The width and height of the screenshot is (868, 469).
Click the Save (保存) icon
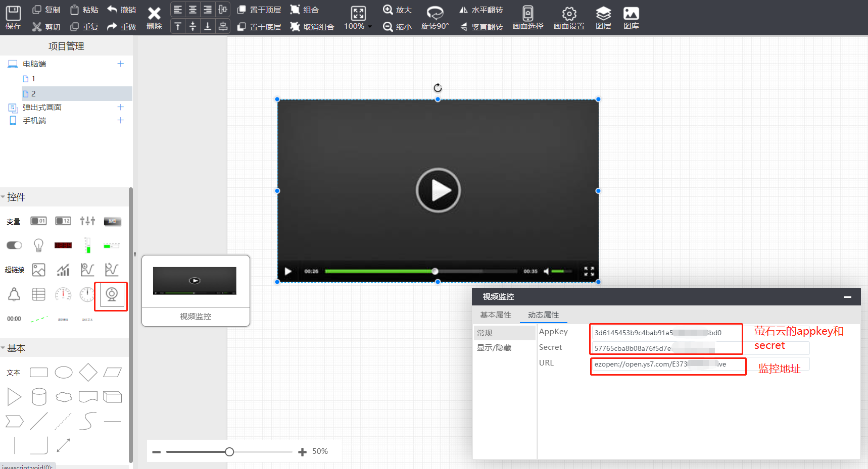point(13,18)
